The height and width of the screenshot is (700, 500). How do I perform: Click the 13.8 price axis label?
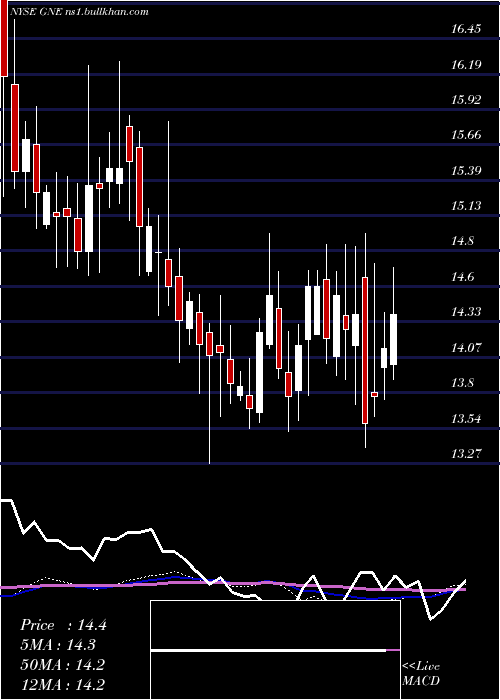coord(462,383)
